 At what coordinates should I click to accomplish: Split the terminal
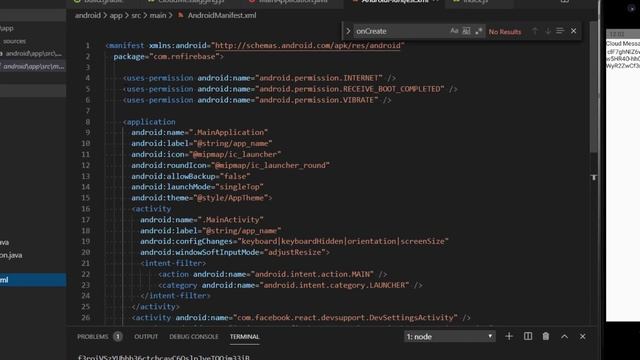pyautogui.click(x=528, y=336)
